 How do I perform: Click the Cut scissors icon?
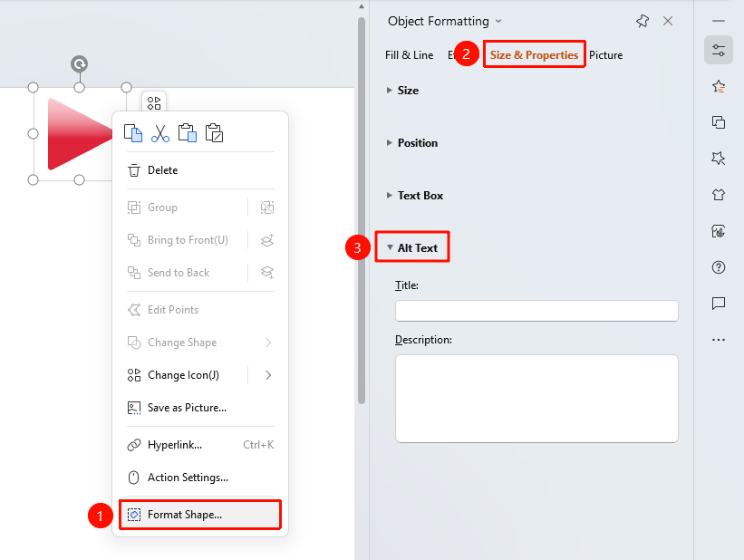pos(160,133)
